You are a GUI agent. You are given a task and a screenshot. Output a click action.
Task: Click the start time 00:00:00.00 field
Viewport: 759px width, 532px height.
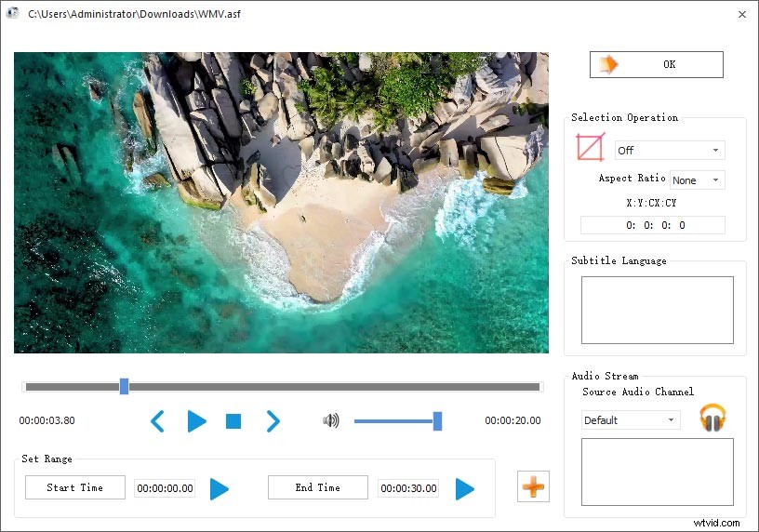click(x=165, y=488)
